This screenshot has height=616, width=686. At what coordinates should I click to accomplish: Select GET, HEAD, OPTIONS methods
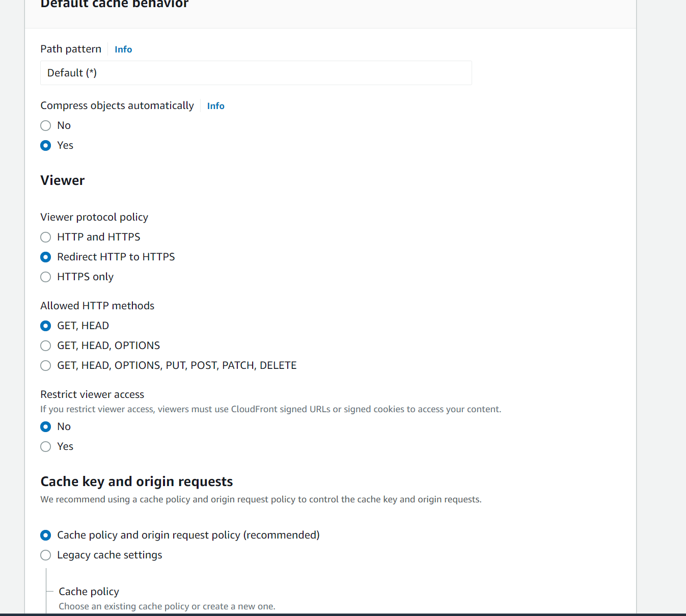click(45, 345)
